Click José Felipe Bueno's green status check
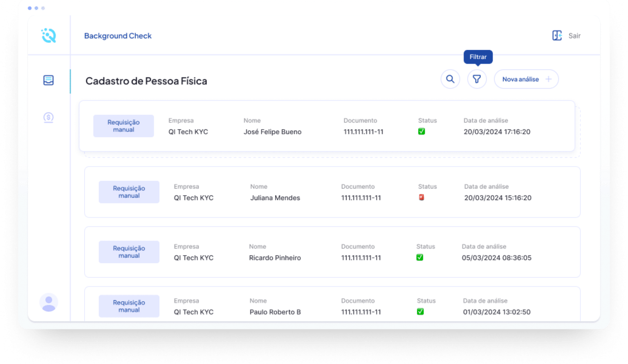The image size is (628, 364). tap(422, 132)
